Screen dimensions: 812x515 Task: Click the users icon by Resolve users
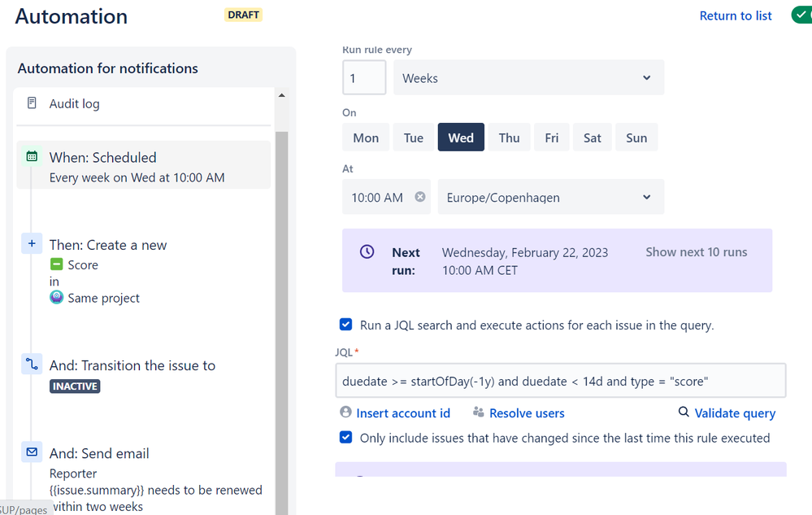coord(479,412)
